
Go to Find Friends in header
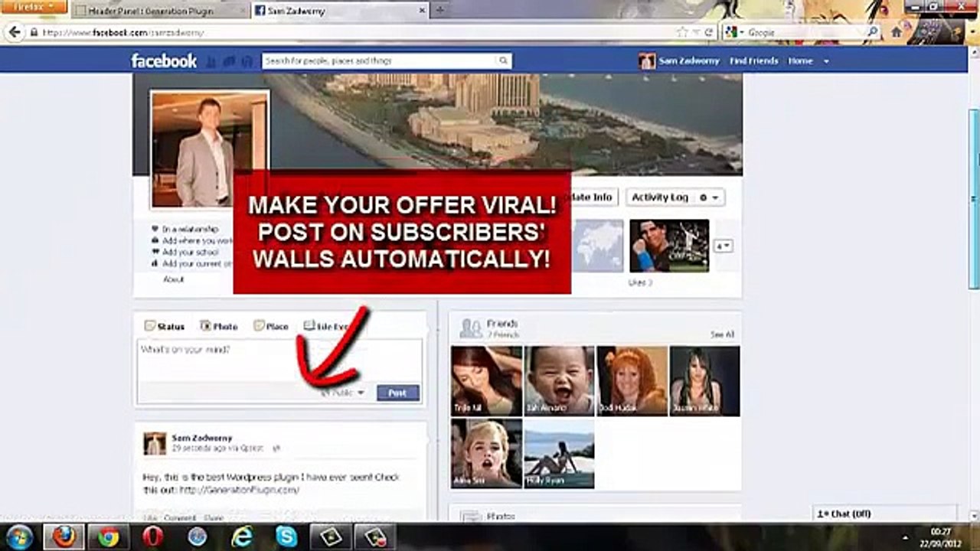(753, 61)
